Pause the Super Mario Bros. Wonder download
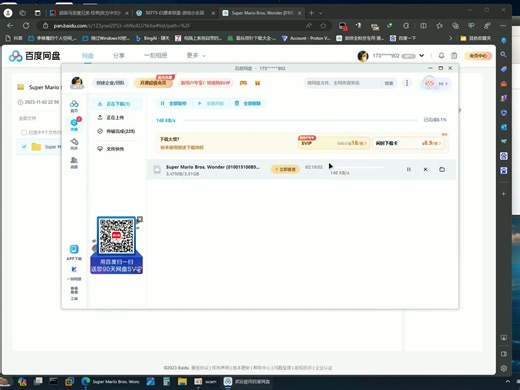520x390 pixels. tap(409, 169)
